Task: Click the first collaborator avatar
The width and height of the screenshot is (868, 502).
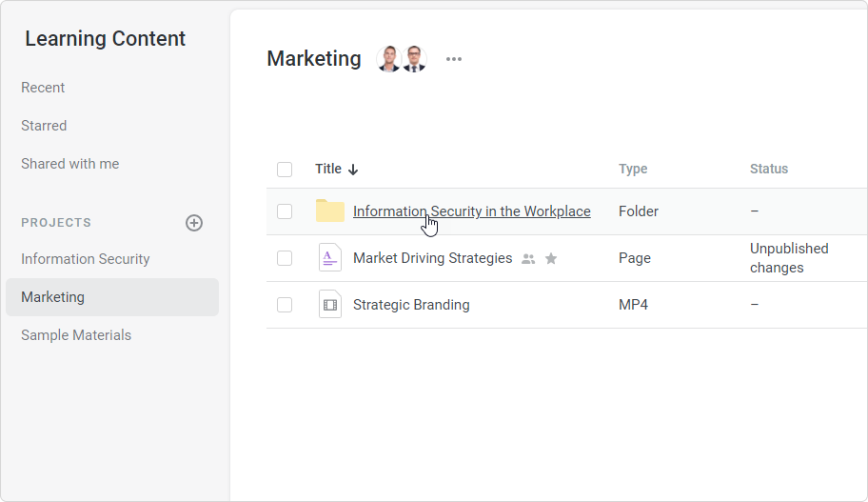Action: coord(389,59)
